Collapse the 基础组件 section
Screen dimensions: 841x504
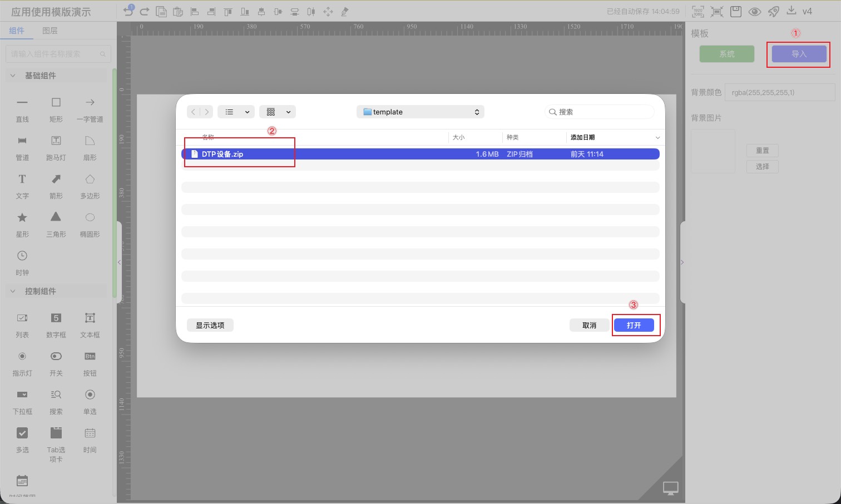pyautogui.click(x=13, y=76)
